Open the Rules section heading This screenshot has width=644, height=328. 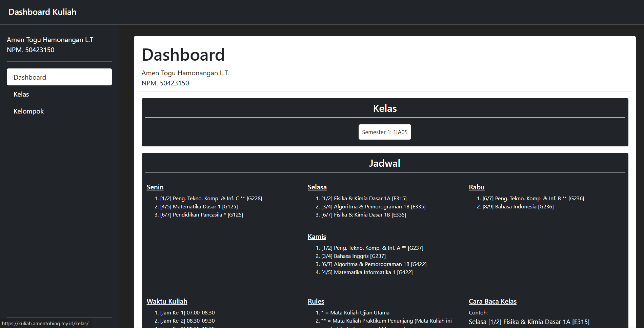(x=315, y=301)
